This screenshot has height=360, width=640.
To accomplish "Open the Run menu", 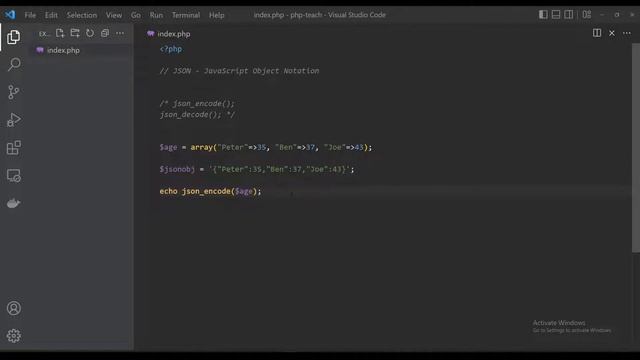I will [156, 15].
